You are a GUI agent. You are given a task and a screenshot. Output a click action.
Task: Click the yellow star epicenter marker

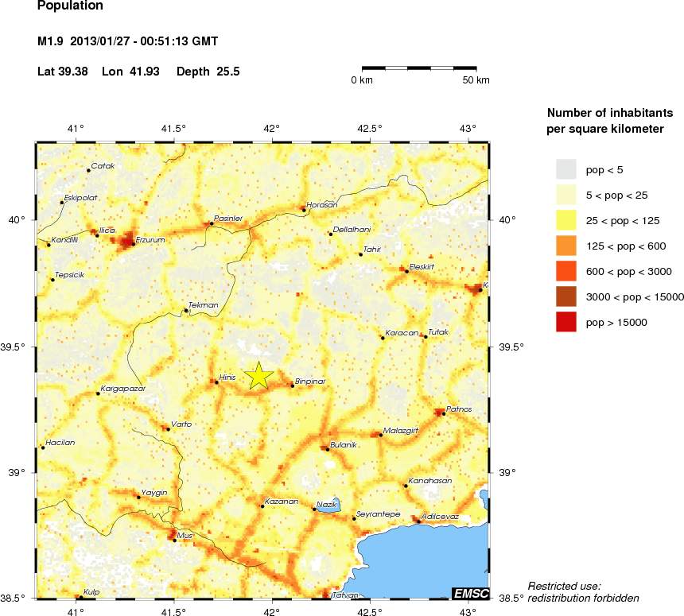click(258, 375)
